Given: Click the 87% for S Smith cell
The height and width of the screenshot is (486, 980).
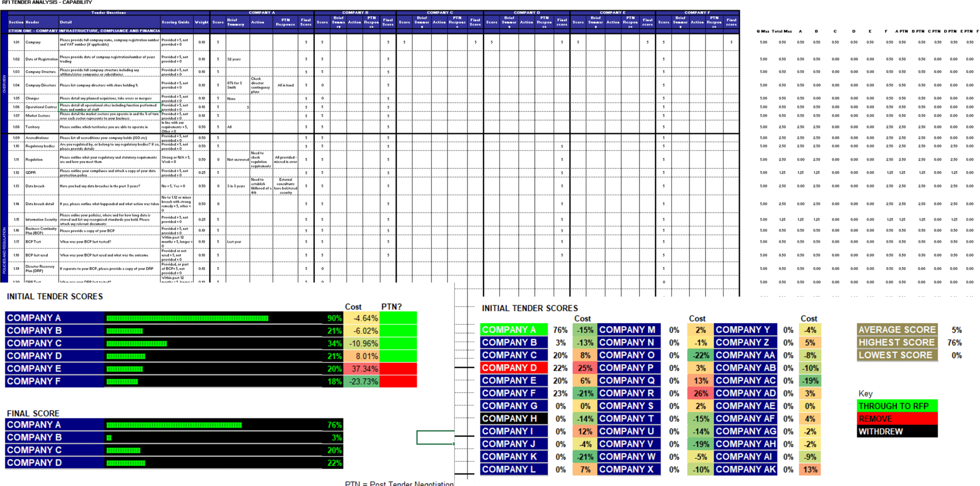Looking at the screenshot, I should [238, 85].
